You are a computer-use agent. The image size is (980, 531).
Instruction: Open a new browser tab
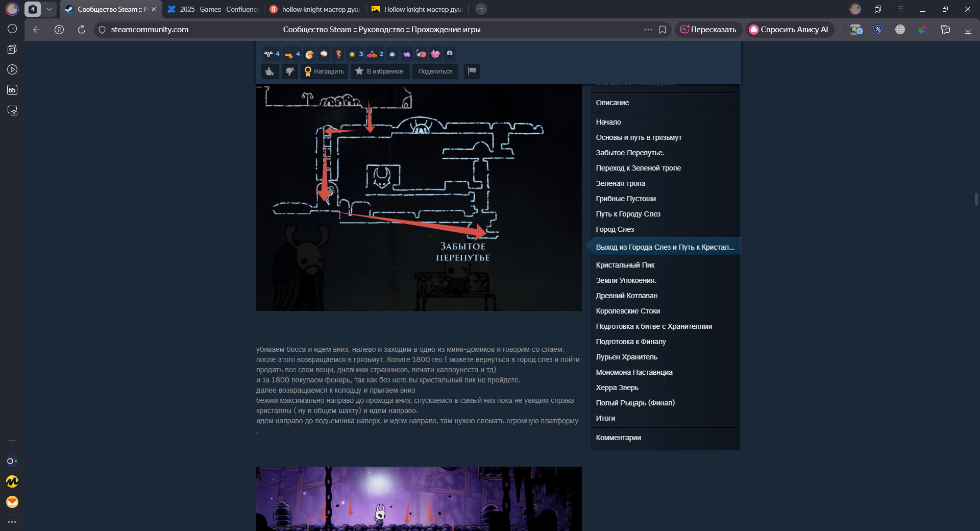(481, 9)
